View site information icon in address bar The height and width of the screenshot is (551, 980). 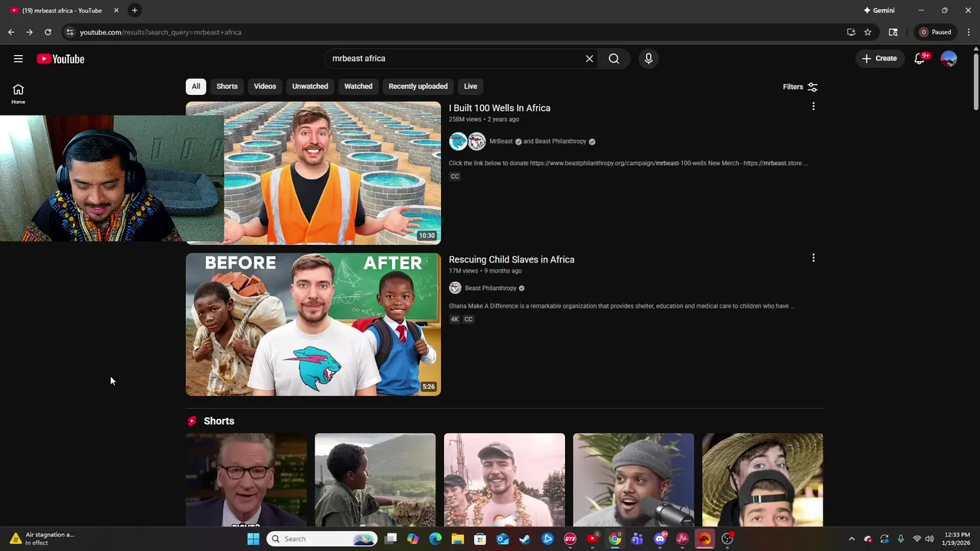[x=70, y=32]
